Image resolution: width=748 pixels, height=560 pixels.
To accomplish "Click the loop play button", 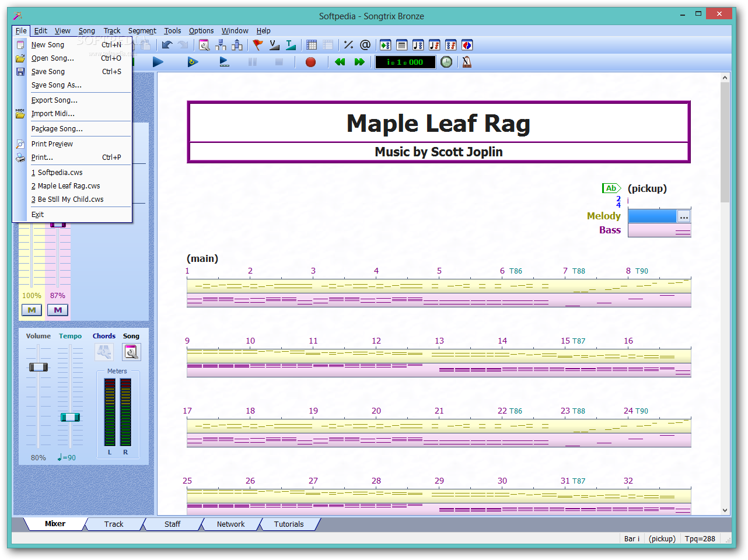I will tap(193, 62).
